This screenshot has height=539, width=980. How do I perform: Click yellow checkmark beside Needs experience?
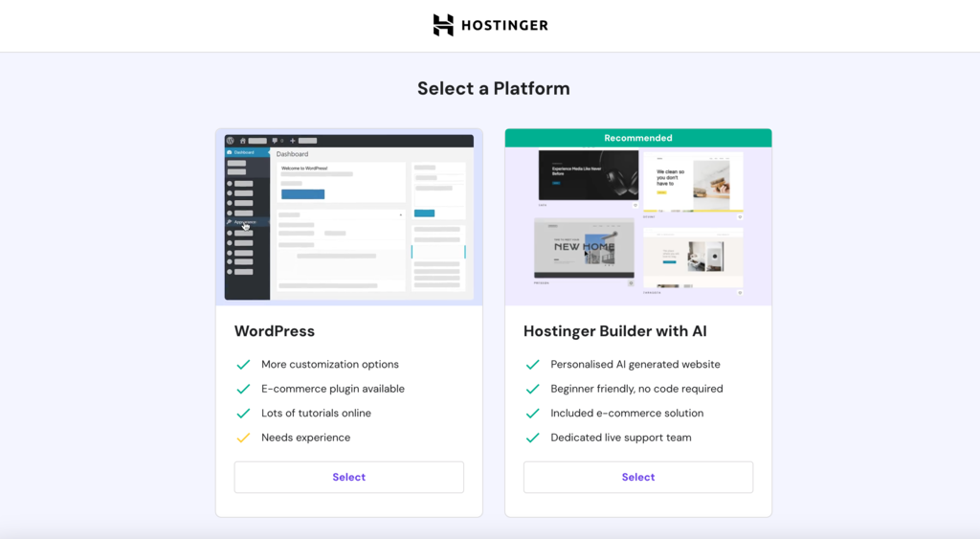tap(243, 438)
